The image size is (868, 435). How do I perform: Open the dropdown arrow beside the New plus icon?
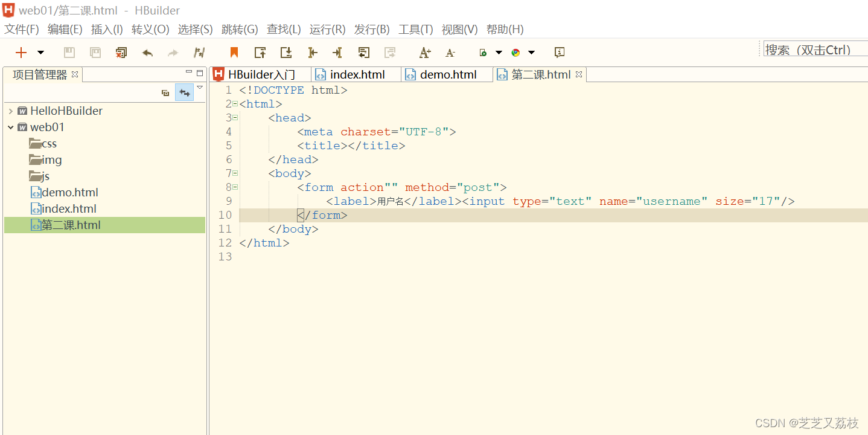40,53
